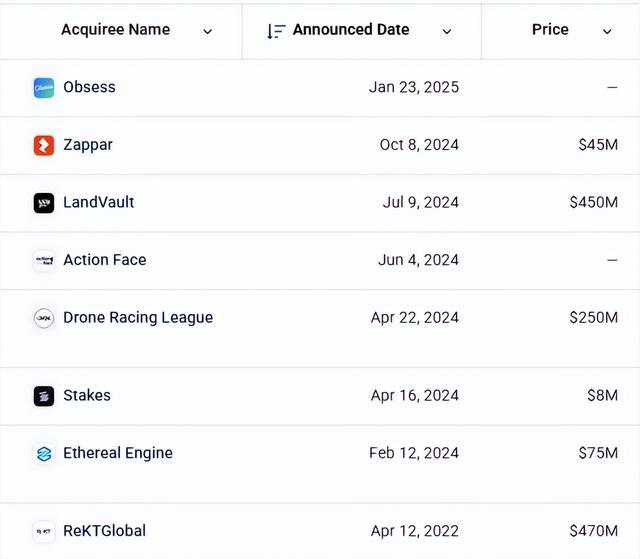
Task: Expand the Acquiree Name column dropdown
Action: pos(208,31)
